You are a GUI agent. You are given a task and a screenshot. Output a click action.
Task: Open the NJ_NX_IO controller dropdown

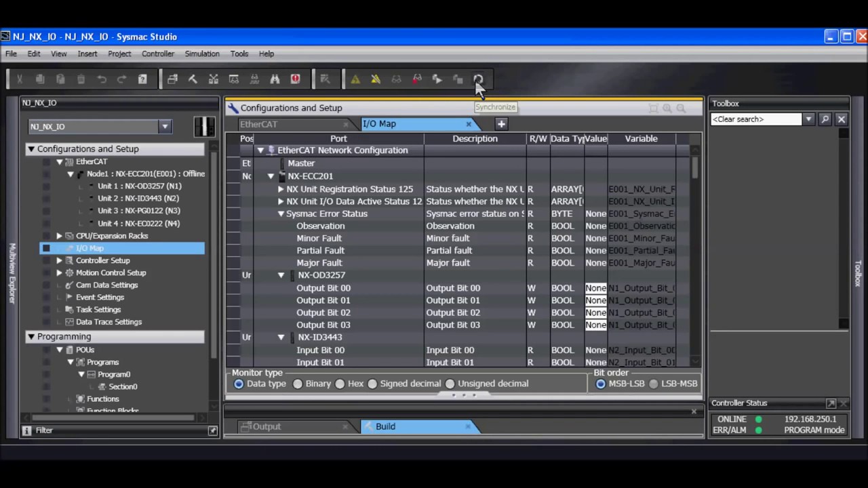point(164,127)
